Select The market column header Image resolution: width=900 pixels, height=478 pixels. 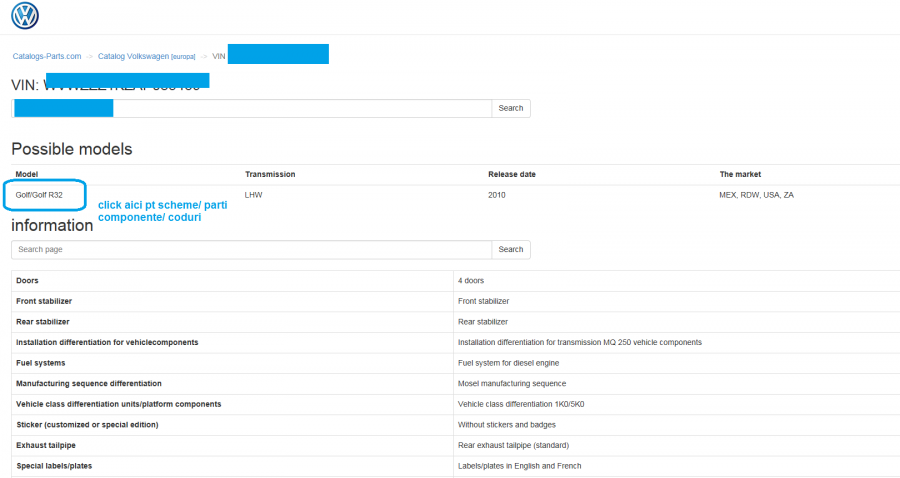pos(740,174)
